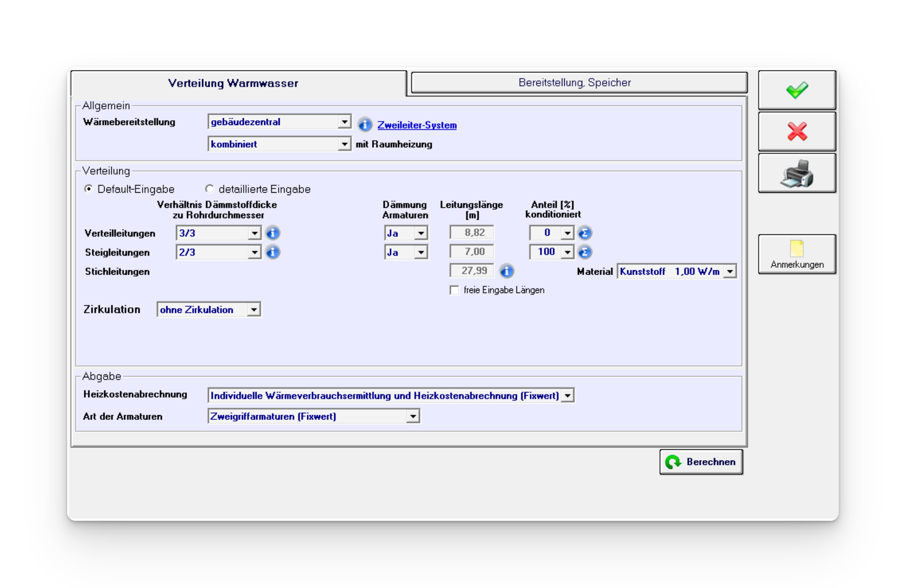Click info icon for Verteilleitungen ratio
906x588 pixels.
[x=273, y=233]
